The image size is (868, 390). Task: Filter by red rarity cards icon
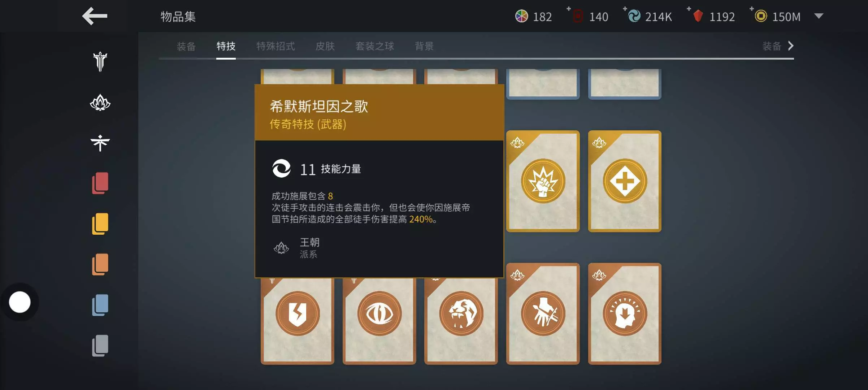tap(100, 183)
